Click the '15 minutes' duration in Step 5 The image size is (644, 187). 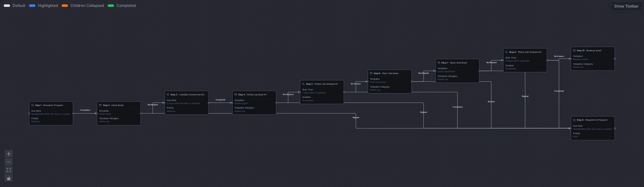coord(308,101)
